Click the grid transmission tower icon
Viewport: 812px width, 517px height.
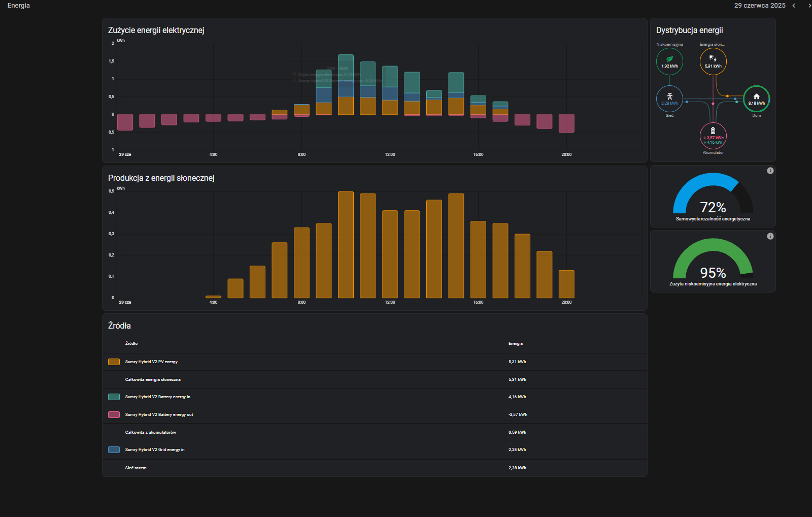[x=669, y=96]
